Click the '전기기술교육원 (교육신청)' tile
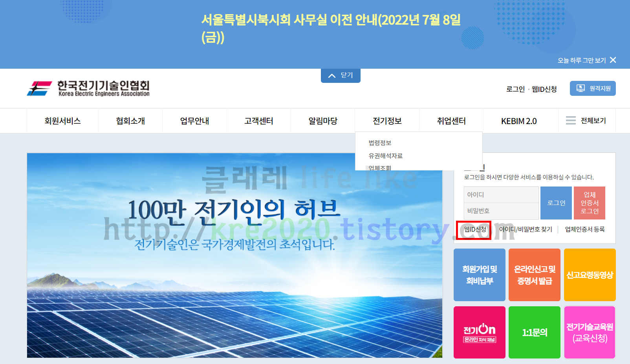 coord(590,332)
